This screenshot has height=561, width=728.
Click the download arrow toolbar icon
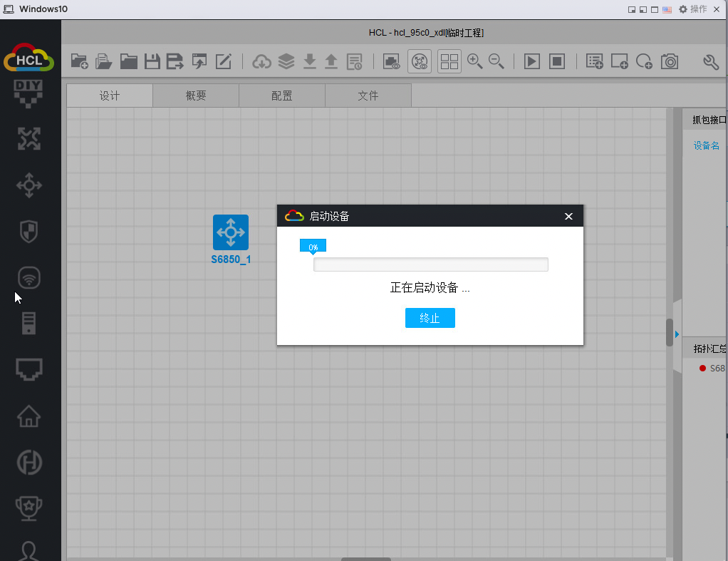click(310, 61)
